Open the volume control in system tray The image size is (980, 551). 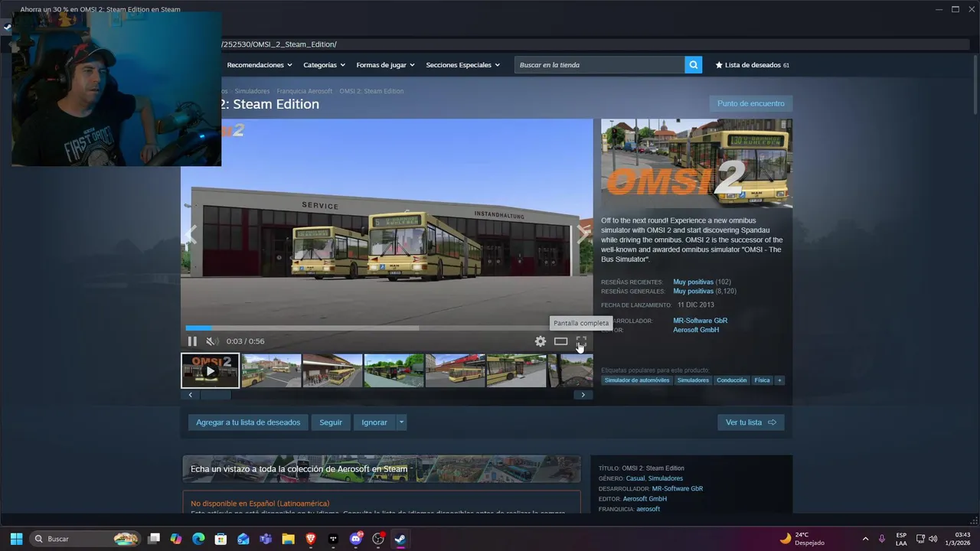pos(933,539)
